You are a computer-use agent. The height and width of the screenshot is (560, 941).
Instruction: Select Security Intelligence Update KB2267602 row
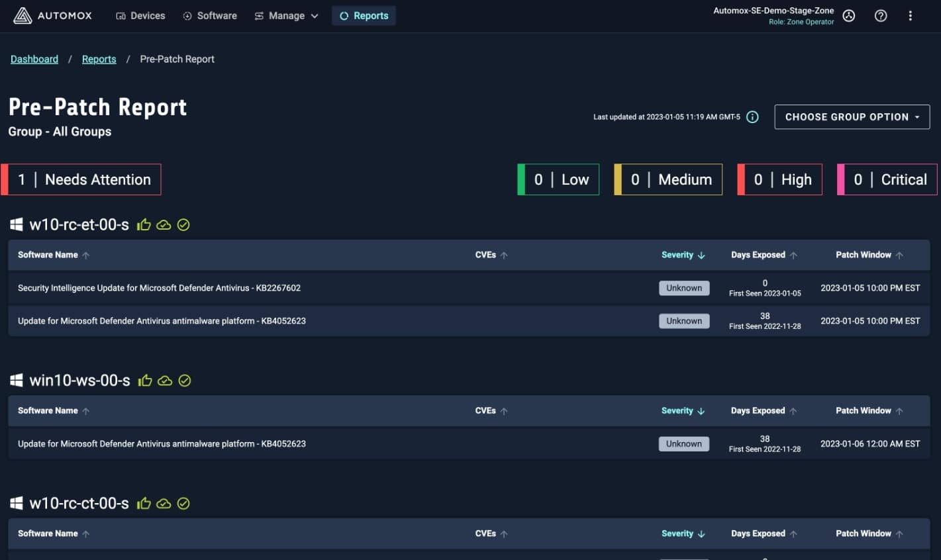(x=469, y=288)
